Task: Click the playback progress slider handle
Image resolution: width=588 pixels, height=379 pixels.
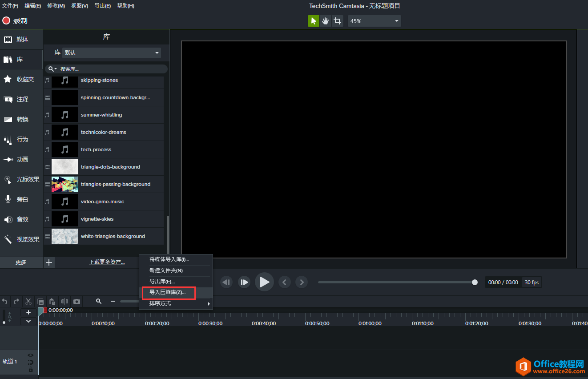Action: (x=475, y=282)
